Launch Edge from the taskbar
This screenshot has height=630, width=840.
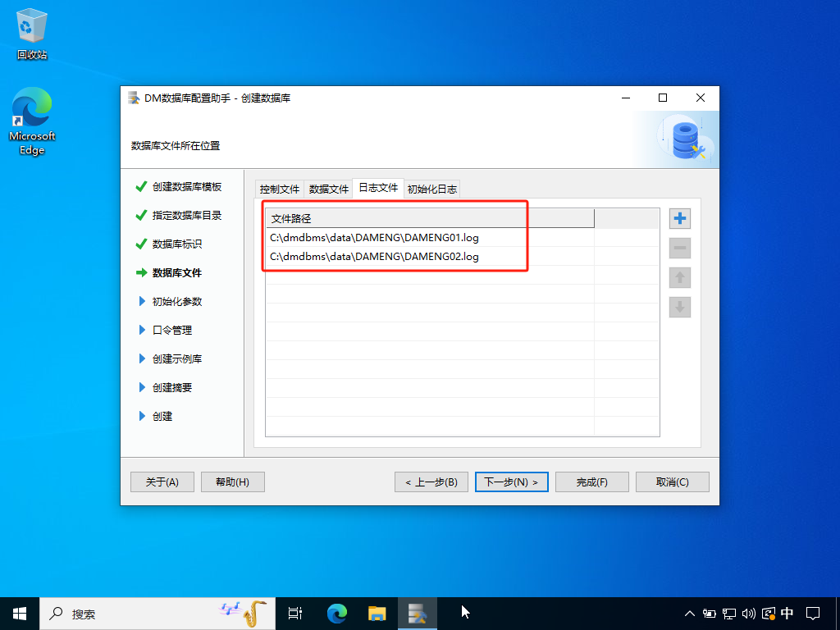(337, 614)
